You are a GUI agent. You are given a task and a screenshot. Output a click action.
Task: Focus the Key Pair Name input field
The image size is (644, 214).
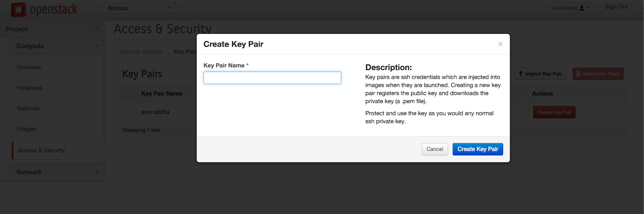[272, 78]
